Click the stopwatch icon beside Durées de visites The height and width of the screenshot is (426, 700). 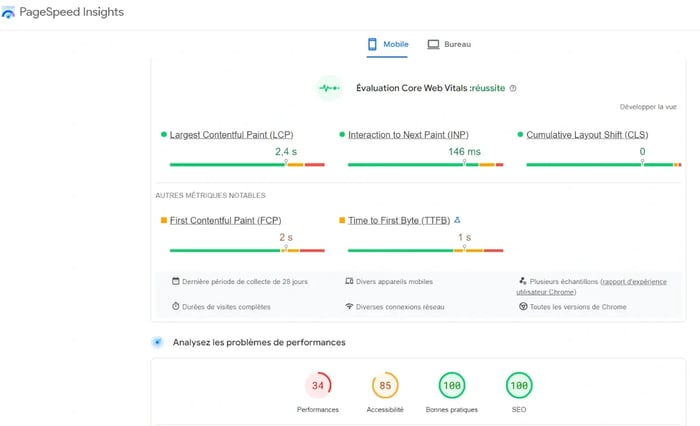175,306
